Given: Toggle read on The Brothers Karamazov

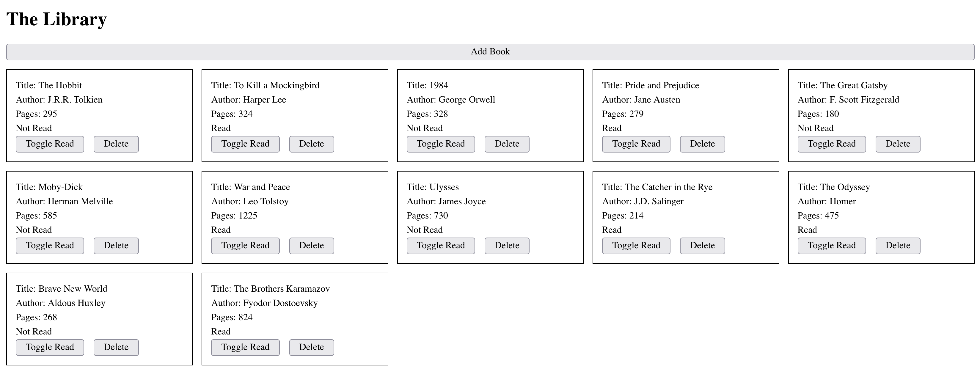Looking at the screenshot, I should coord(245,347).
